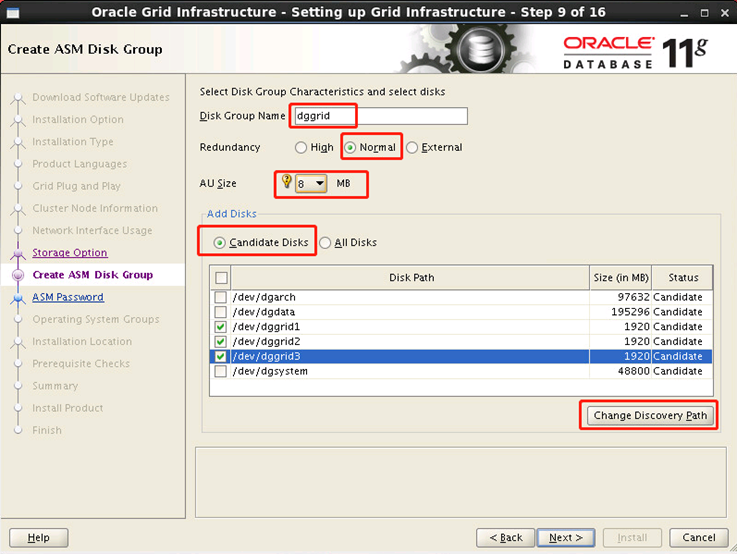
Task: Click the Status column header
Action: (682, 278)
